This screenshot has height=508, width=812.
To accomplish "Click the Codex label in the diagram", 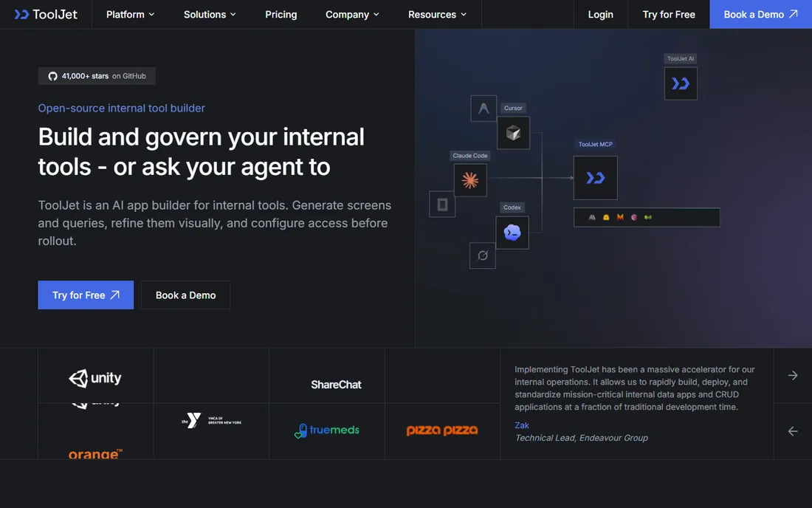I will 512,207.
